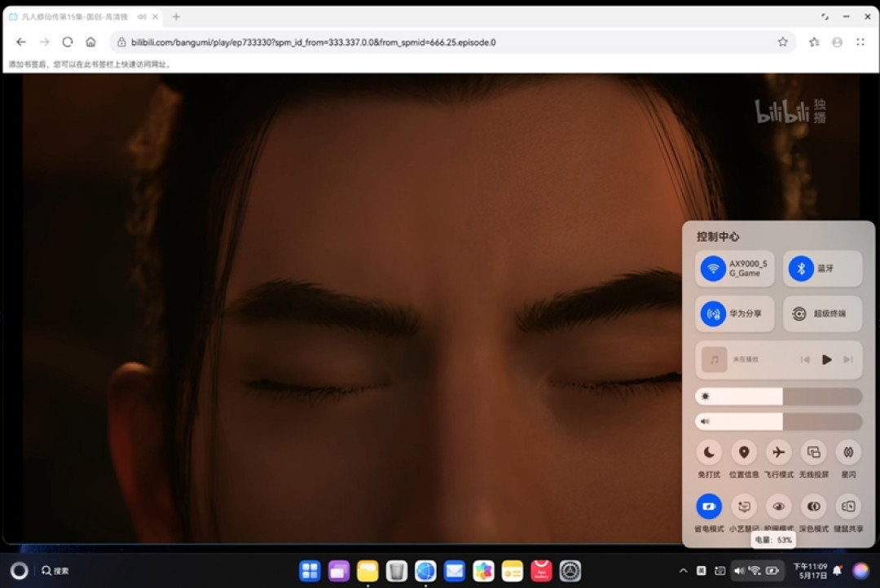Viewport: 880px width, 588px height.
Task: Click the 华为分享 Huawei Share tile
Action: pyautogui.click(x=735, y=314)
